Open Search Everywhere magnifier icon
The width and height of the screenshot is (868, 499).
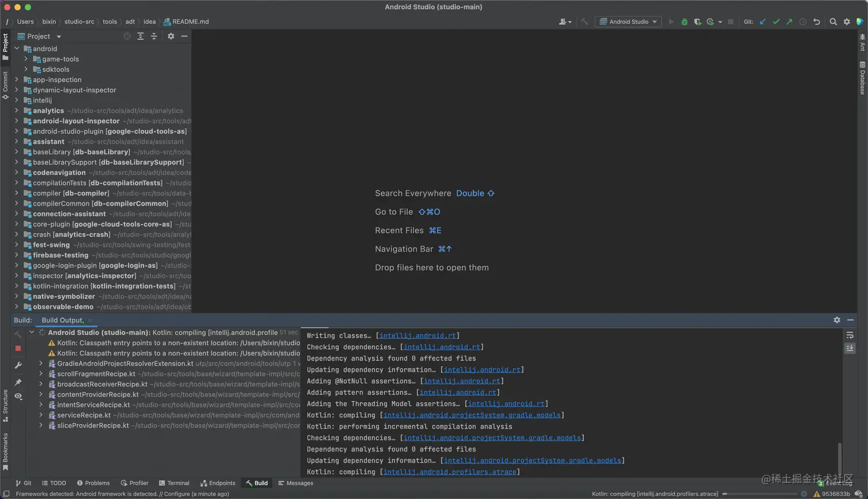[833, 22]
